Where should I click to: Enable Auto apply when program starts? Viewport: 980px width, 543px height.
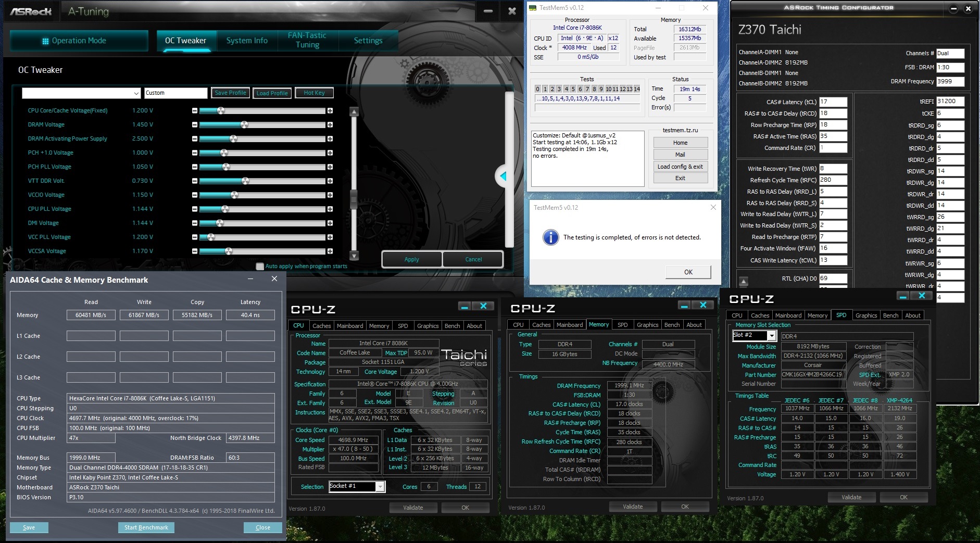coord(260,267)
